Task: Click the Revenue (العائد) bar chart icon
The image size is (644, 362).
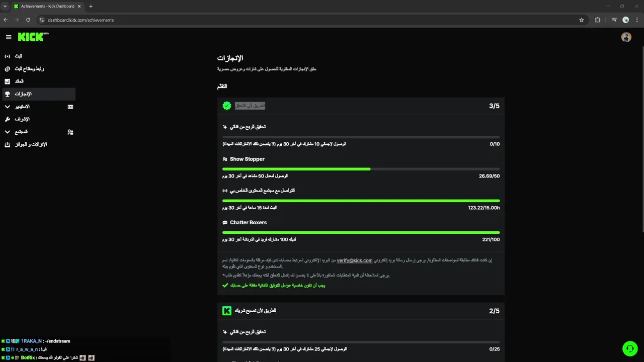Action: (x=7, y=81)
